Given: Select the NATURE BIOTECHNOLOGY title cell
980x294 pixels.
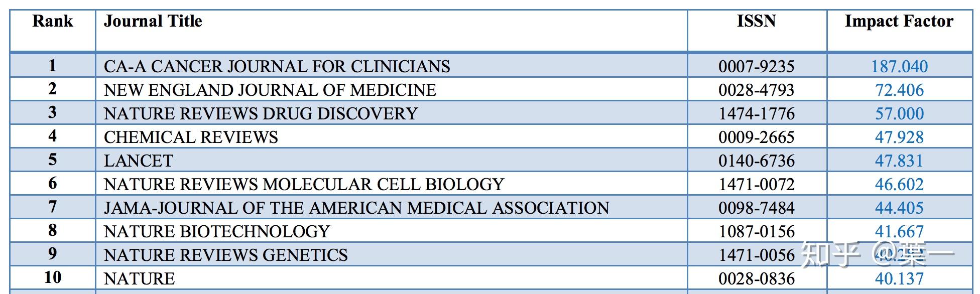Looking at the screenshot, I should [x=217, y=231].
